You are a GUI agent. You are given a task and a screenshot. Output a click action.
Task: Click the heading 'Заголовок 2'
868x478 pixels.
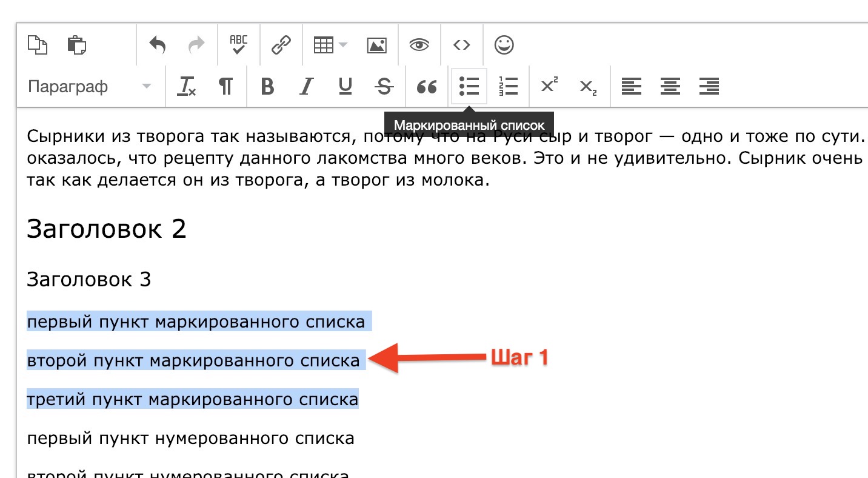pyautogui.click(x=107, y=229)
